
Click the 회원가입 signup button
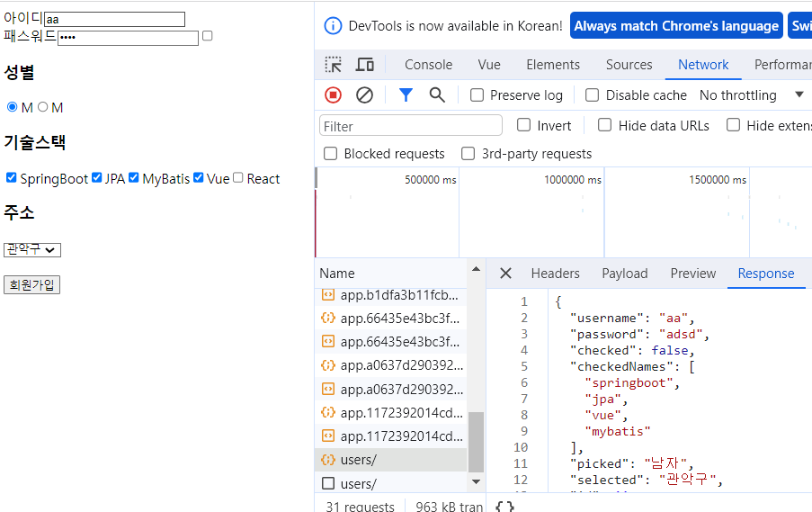31,284
